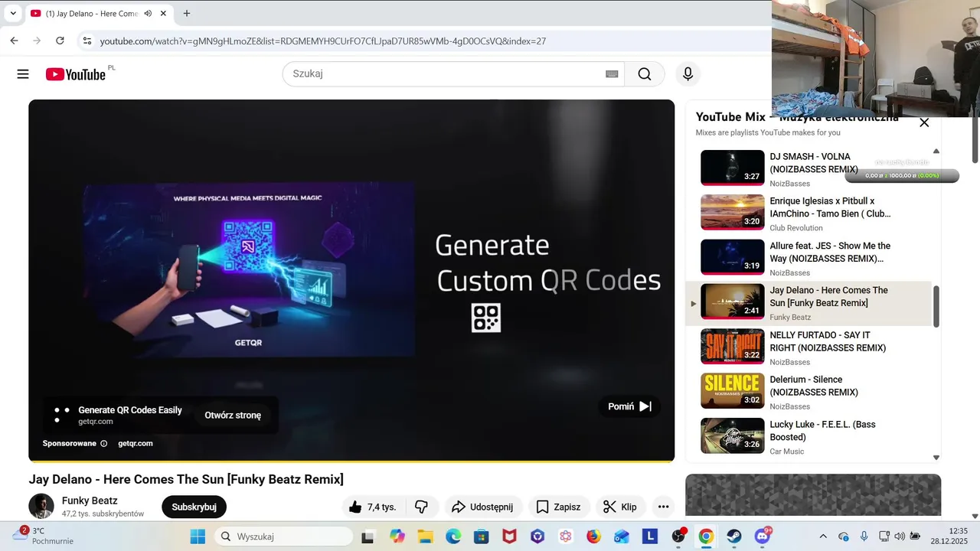The height and width of the screenshot is (551, 980).
Task: Reload the page
Action: pos(59,41)
